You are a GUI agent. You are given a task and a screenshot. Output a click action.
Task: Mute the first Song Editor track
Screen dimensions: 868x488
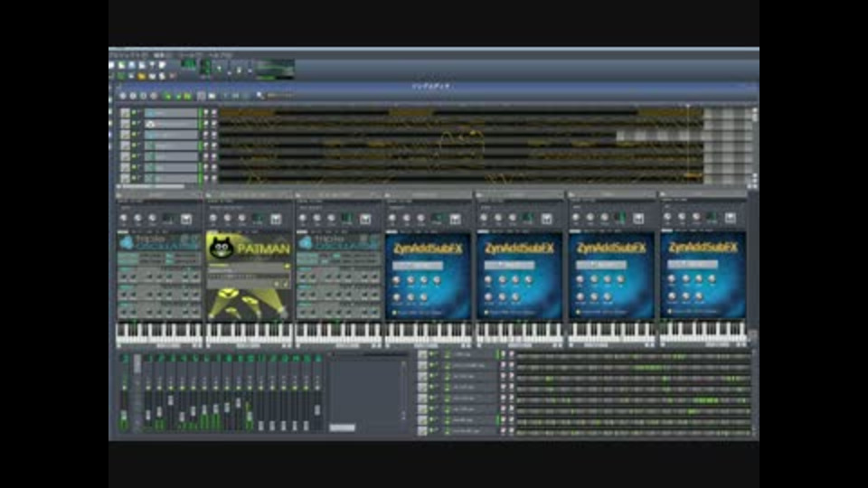[x=134, y=112]
